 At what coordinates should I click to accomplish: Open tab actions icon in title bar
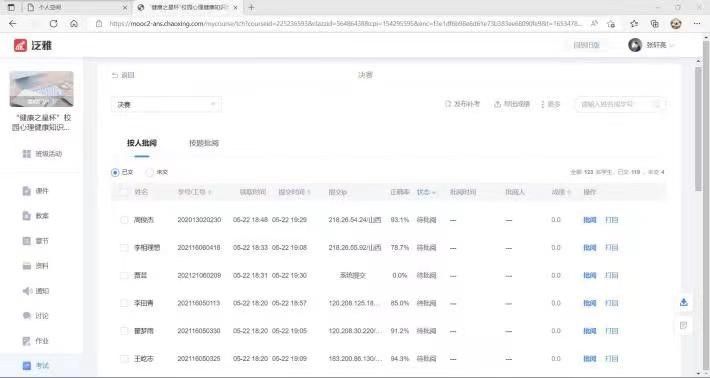coord(11,7)
